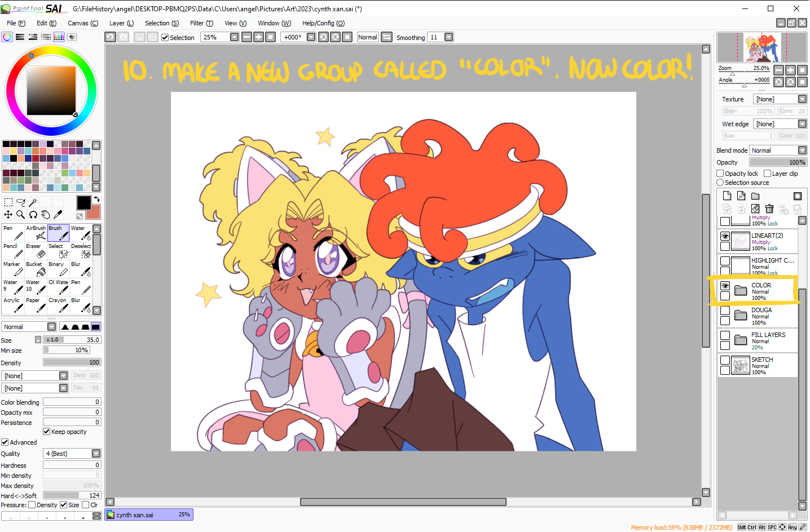Image resolution: width=810 pixels, height=532 pixels.
Task: Hide the COLOR folder via eye icon
Action: point(725,286)
